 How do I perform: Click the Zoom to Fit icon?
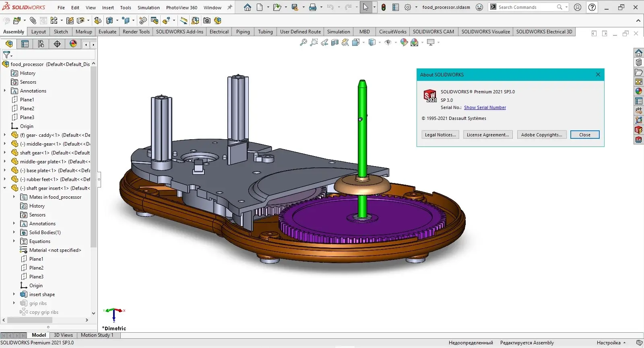click(303, 42)
